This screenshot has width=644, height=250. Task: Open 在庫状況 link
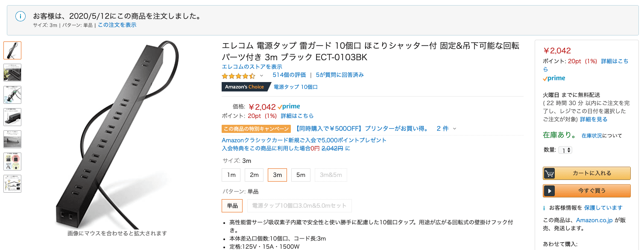591,136
